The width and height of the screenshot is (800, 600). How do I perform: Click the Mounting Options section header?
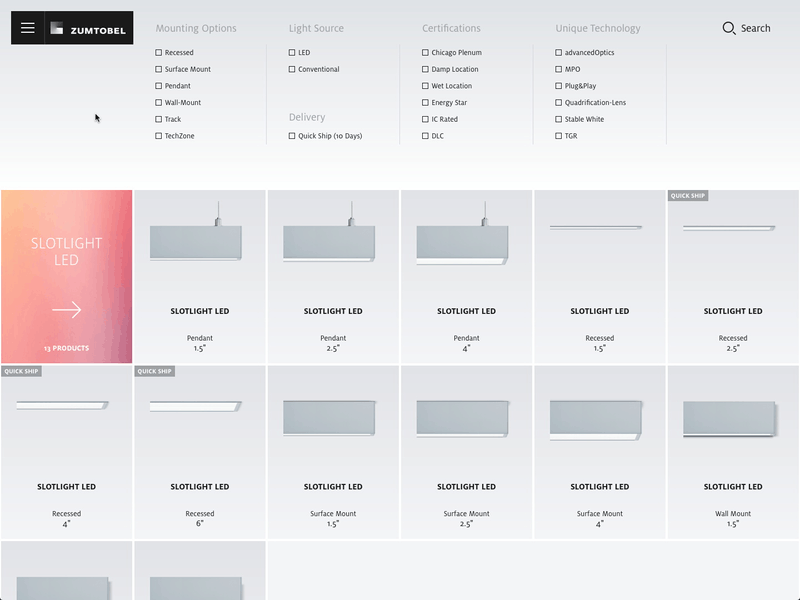[x=196, y=28]
